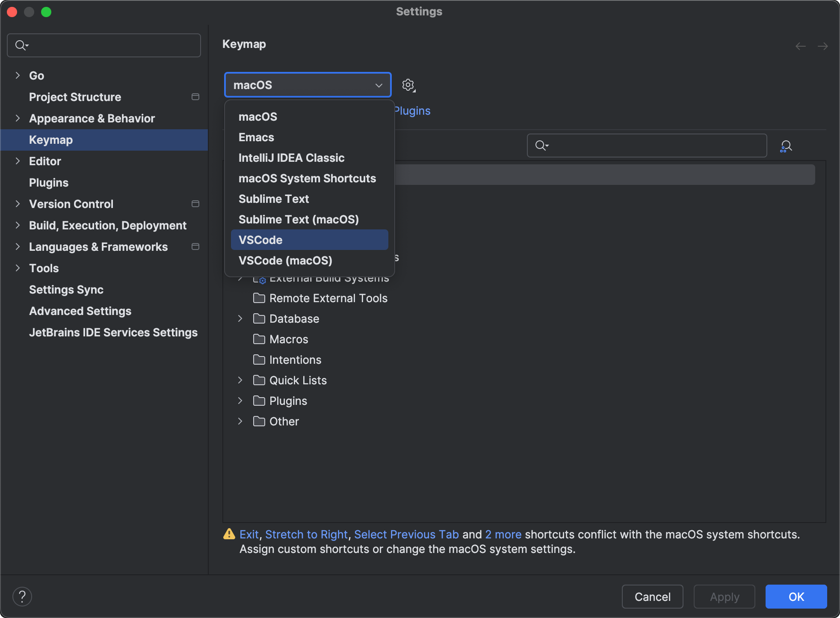Click the Remote External Tools folder icon
The image size is (840, 618).
259,298
